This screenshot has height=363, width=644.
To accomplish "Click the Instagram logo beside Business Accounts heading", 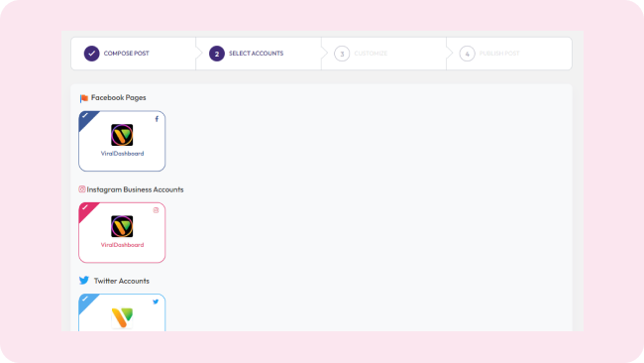I will click(x=82, y=189).
